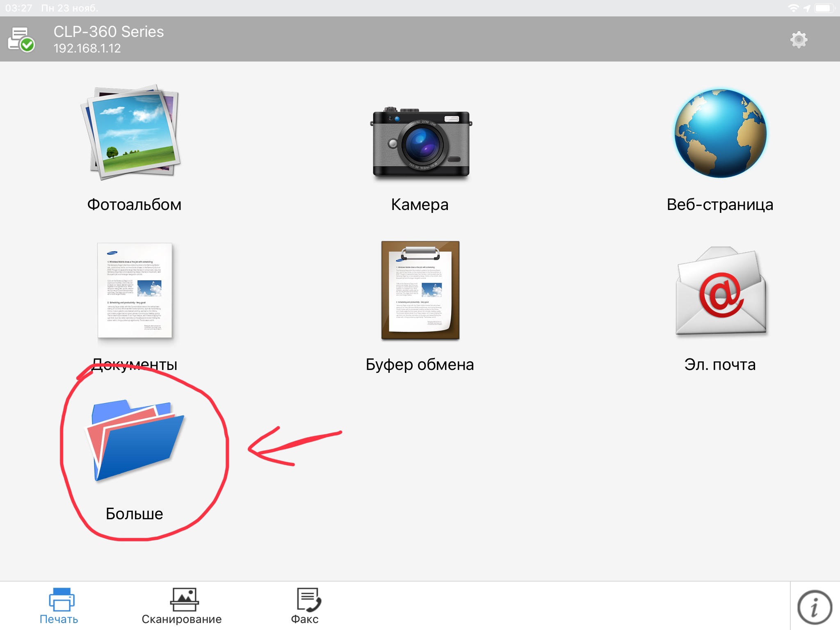Tap the battery indicator in status bar

[824, 8]
